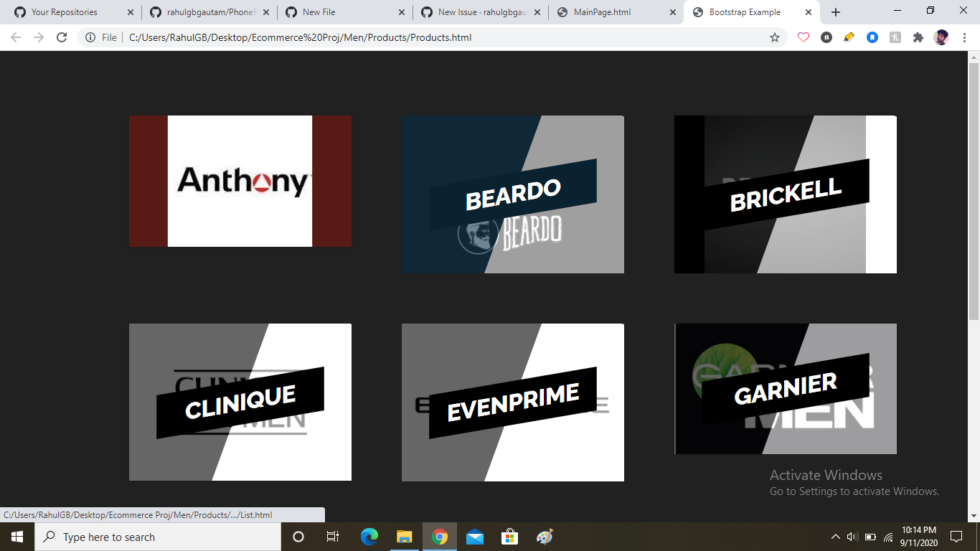Close the rahulgbgautam/Phone tab
The height and width of the screenshot is (551, 980).
[266, 12]
